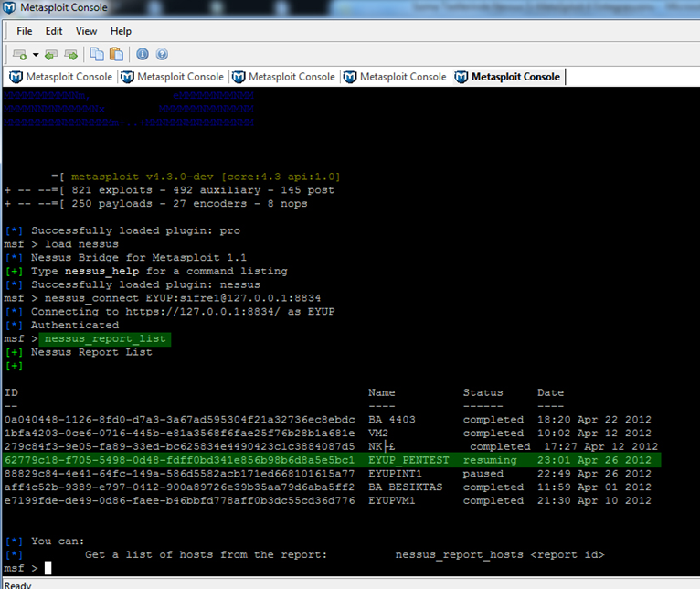Click the '821 exploits - 492 auxiliary' line
Screen dimensions: 700x589
tap(170, 190)
